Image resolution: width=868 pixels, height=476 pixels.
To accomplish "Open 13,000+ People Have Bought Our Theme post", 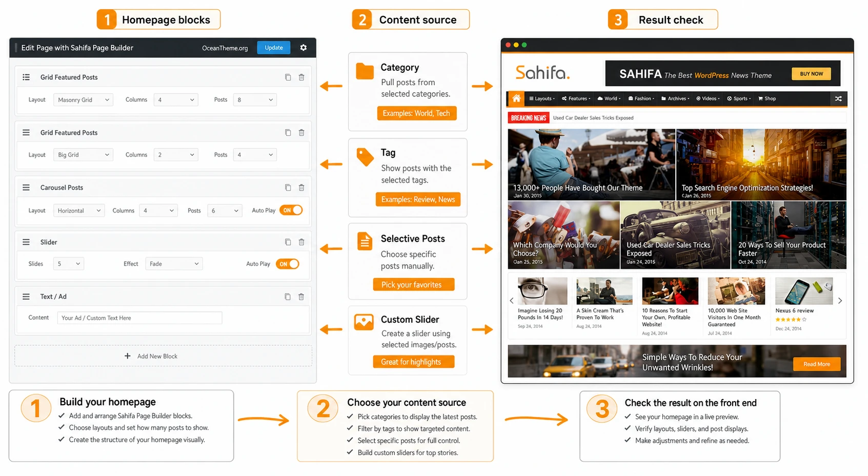I will [591, 164].
